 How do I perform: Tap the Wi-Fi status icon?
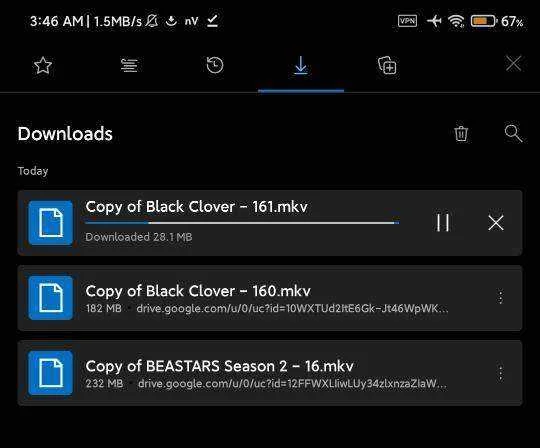[456, 21]
